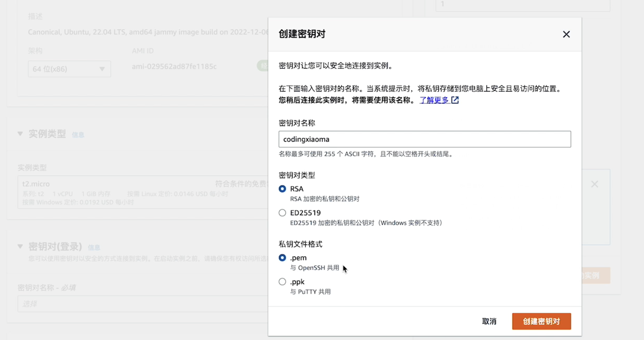The height and width of the screenshot is (340, 644).
Task: Dismiss the right panel using its X icon
Action: [x=594, y=184]
